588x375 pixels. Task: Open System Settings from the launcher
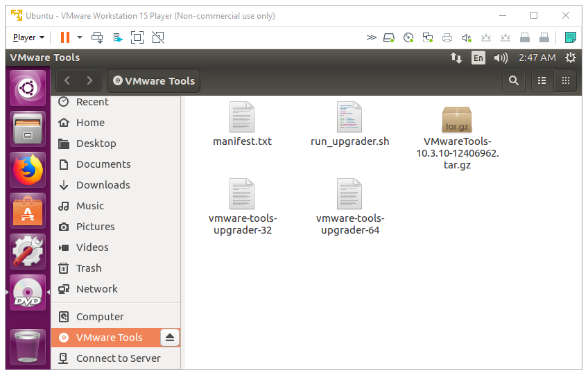click(28, 252)
